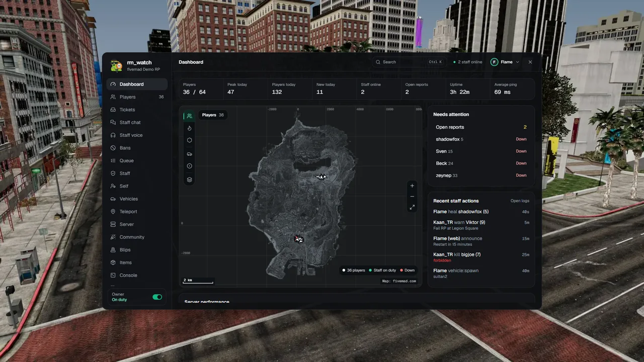The width and height of the screenshot is (644, 362).
Task: Open the Bans page
Action: tap(137, 148)
